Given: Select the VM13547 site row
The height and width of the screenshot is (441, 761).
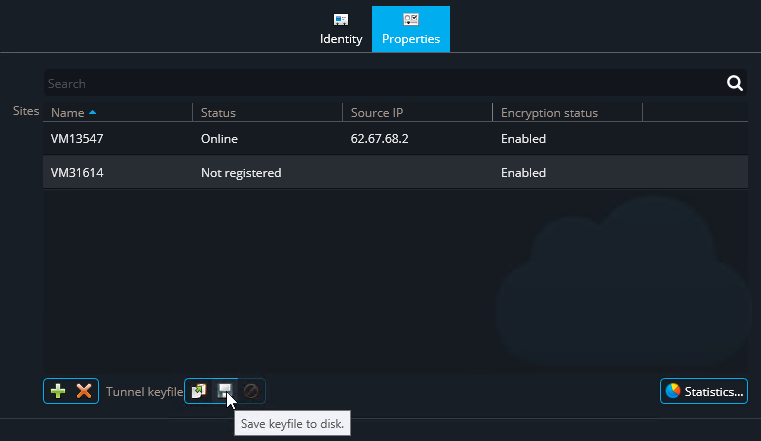Looking at the screenshot, I should click(x=77, y=139).
